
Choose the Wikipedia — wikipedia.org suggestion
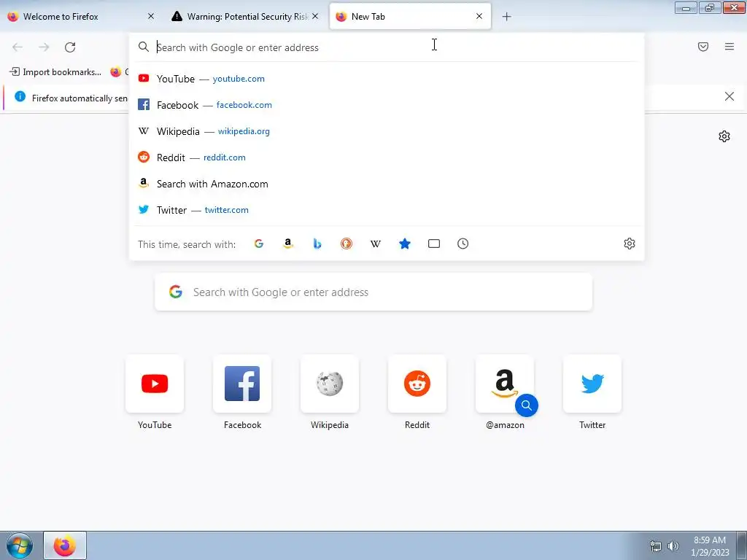click(387, 131)
